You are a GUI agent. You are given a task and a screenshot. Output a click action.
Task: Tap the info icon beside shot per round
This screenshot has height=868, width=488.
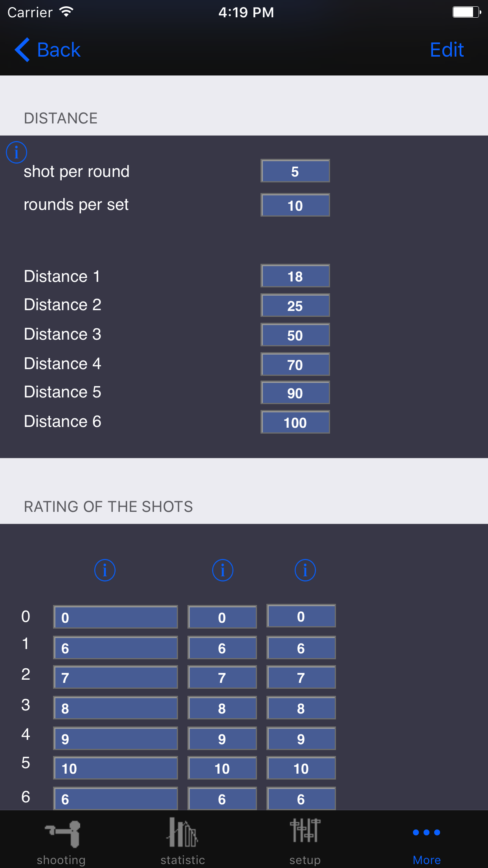coord(17,152)
